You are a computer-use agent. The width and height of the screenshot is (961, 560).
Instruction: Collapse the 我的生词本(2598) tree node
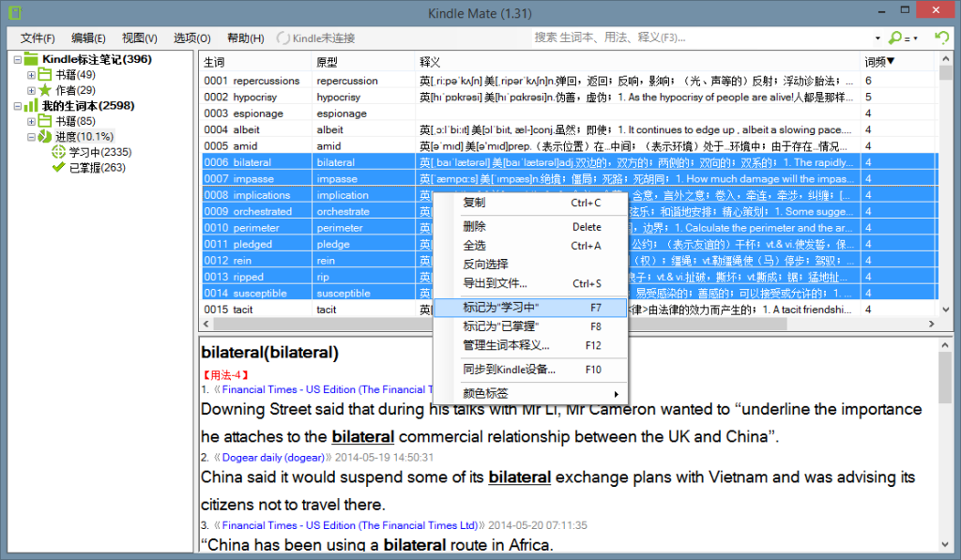[18, 105]
